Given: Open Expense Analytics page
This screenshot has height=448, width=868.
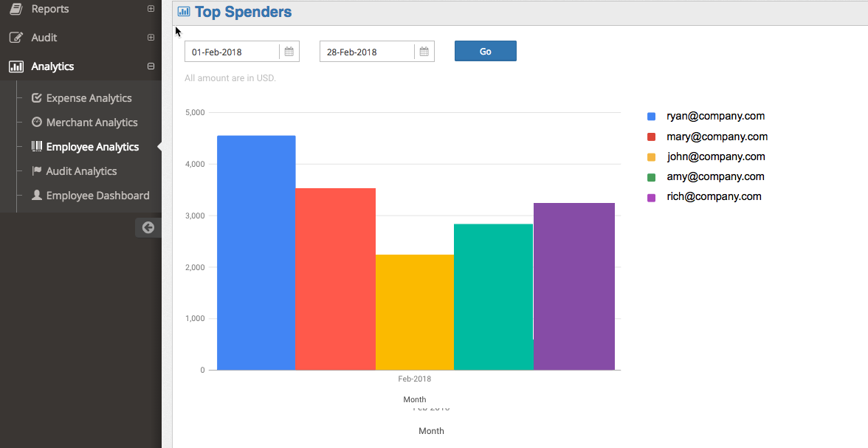Looking at the screenshot, I should (x=89, y=98).
